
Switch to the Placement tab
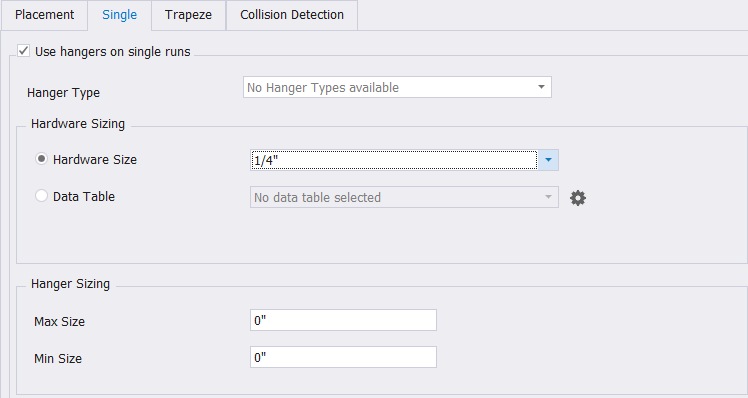pyautogui.click(x=44, y=15)
